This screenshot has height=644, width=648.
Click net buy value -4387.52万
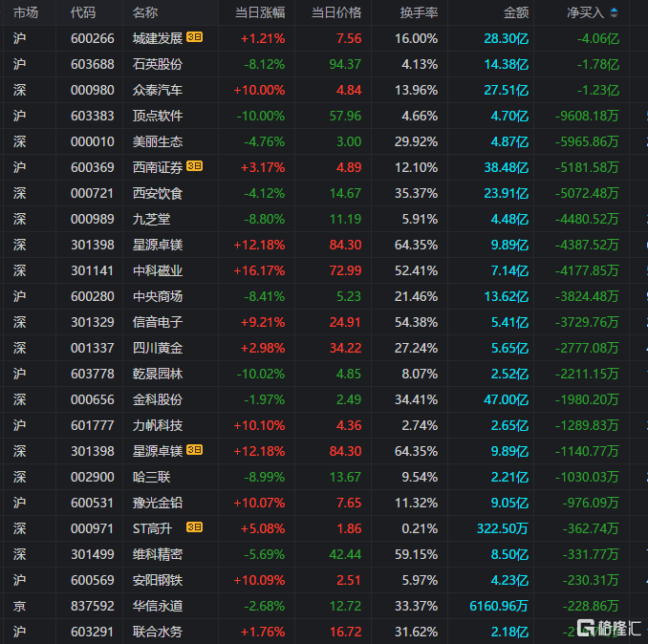587,245
